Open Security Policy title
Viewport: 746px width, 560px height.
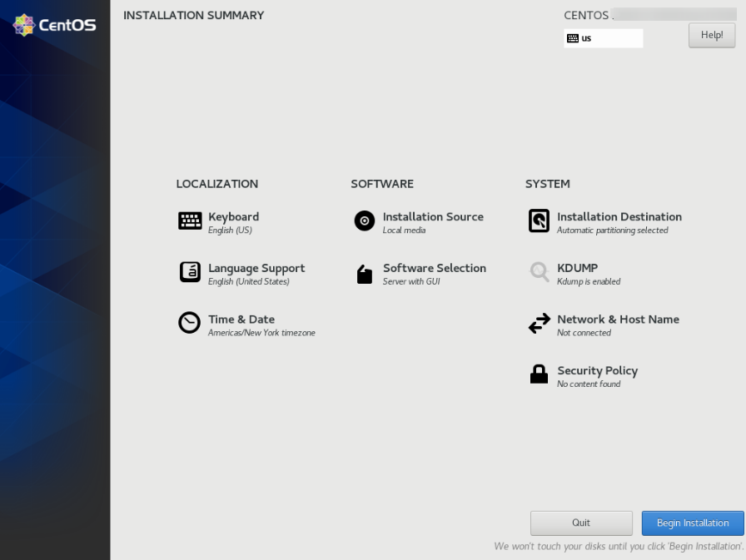[598, 371]
